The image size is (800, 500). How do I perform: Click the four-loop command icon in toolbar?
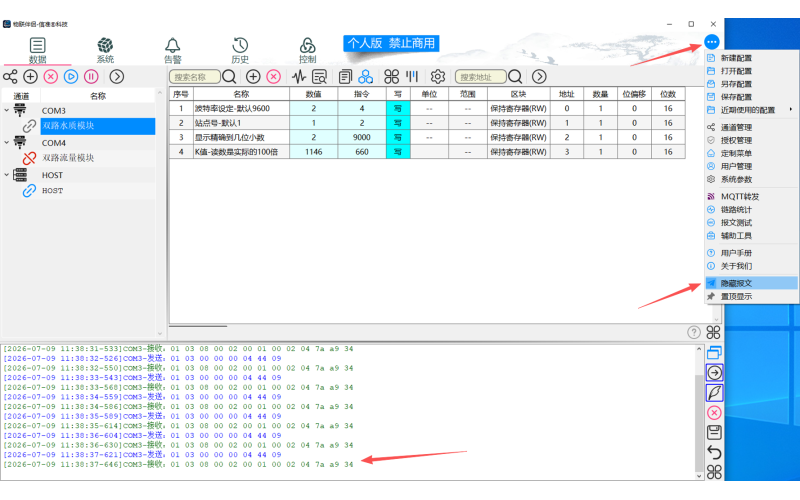[391, 77]
